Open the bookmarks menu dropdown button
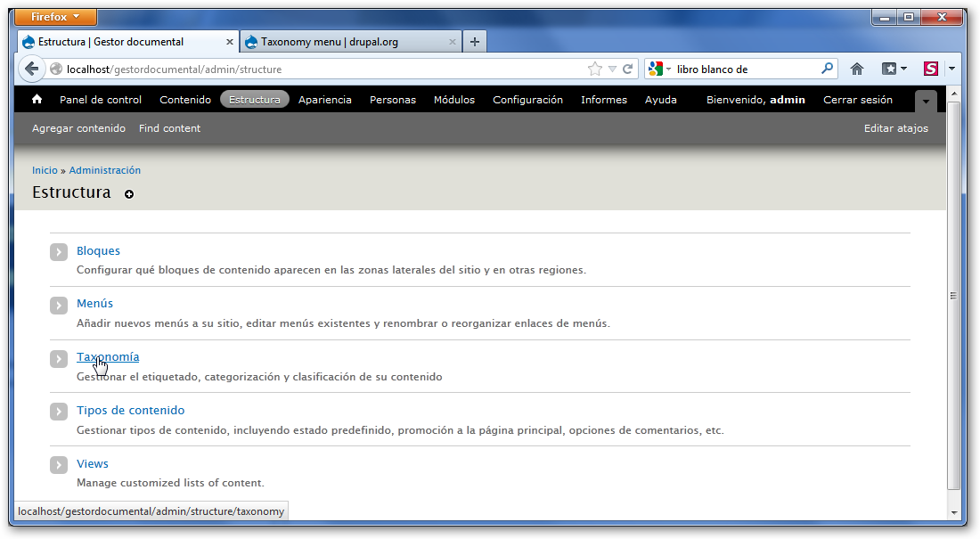The width and height of the screenshot is (980, 539). coord(894,69)
